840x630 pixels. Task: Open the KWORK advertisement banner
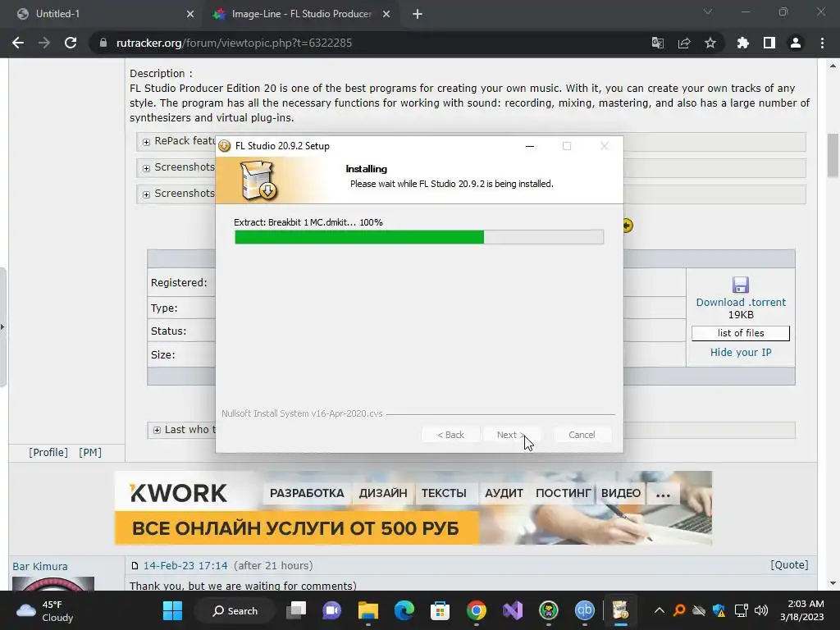coord(413,508)
